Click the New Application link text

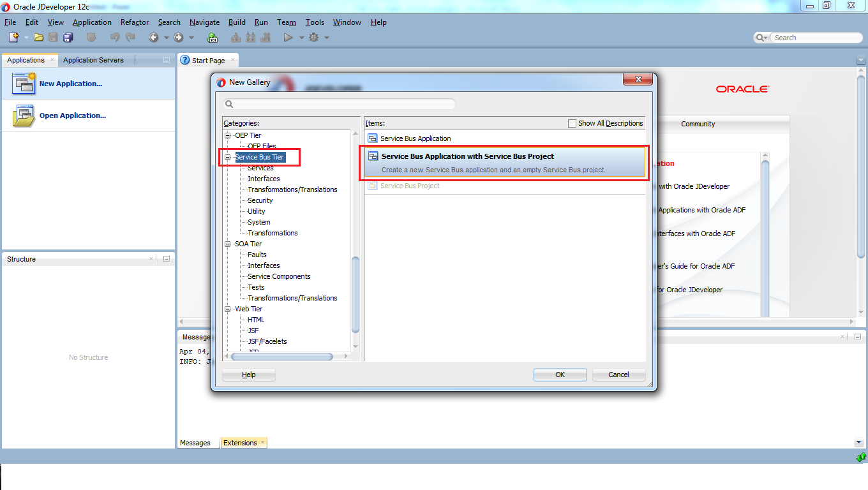pyautogui.click(x=70, y=84)
